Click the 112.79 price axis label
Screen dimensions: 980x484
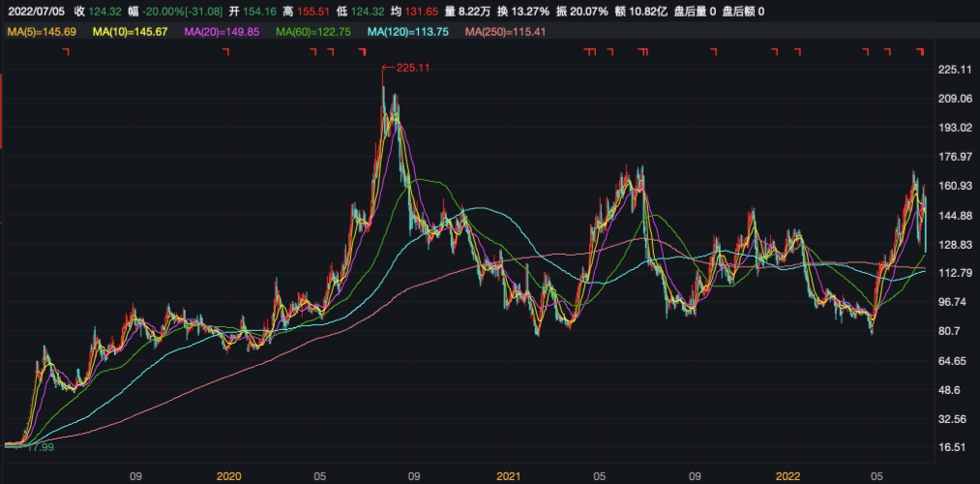tap(954, 273)
